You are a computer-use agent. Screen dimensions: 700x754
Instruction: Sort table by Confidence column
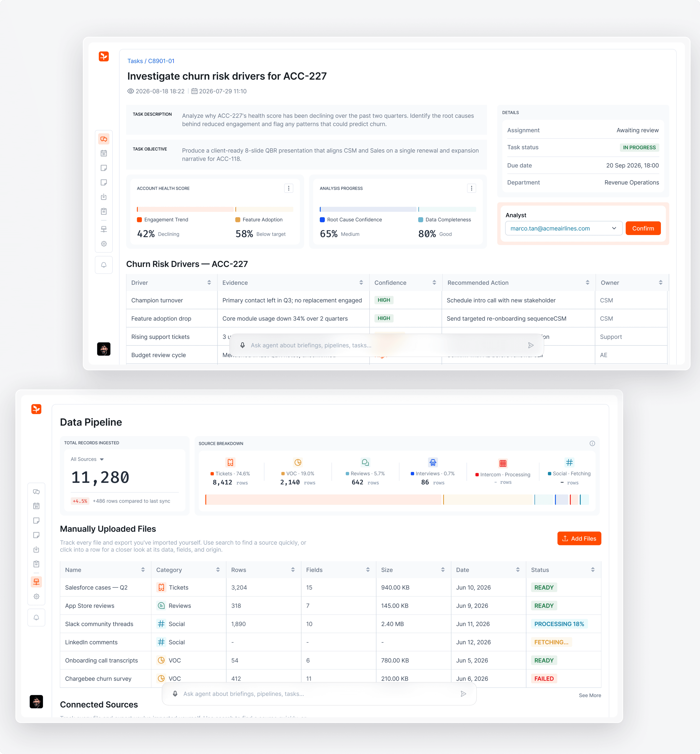coord(434,283)
